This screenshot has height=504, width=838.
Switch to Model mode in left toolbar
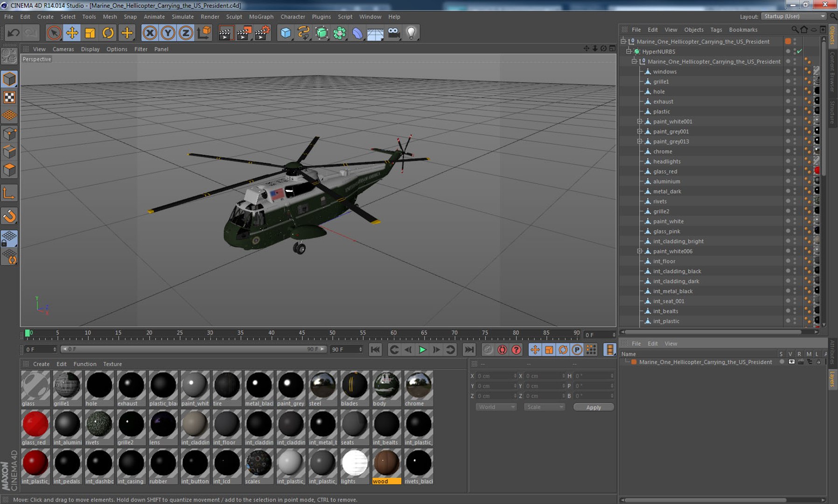click(9, 79)
